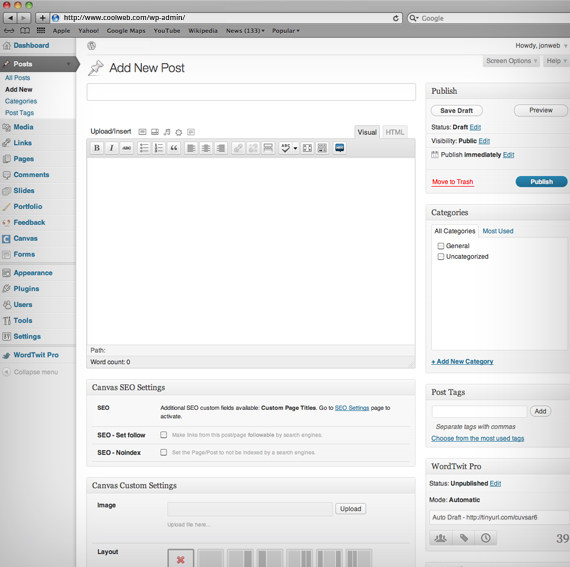
Task: Apply italic formatting in editor toolbar
Action: 112,148
